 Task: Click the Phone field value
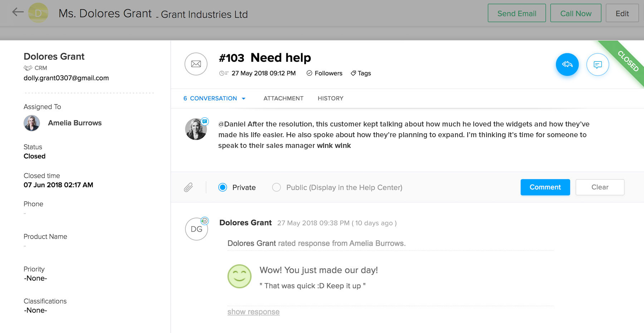click(25, 214)
